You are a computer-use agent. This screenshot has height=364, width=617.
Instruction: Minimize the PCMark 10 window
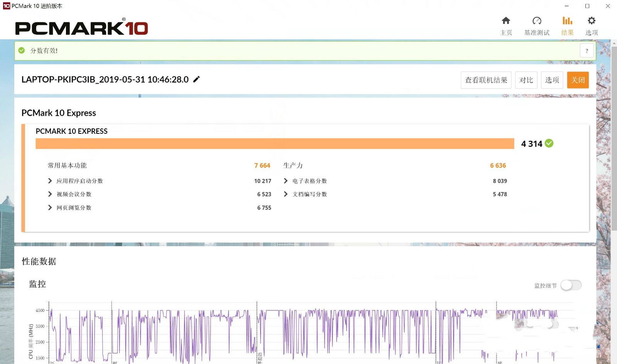click(566, 6)
